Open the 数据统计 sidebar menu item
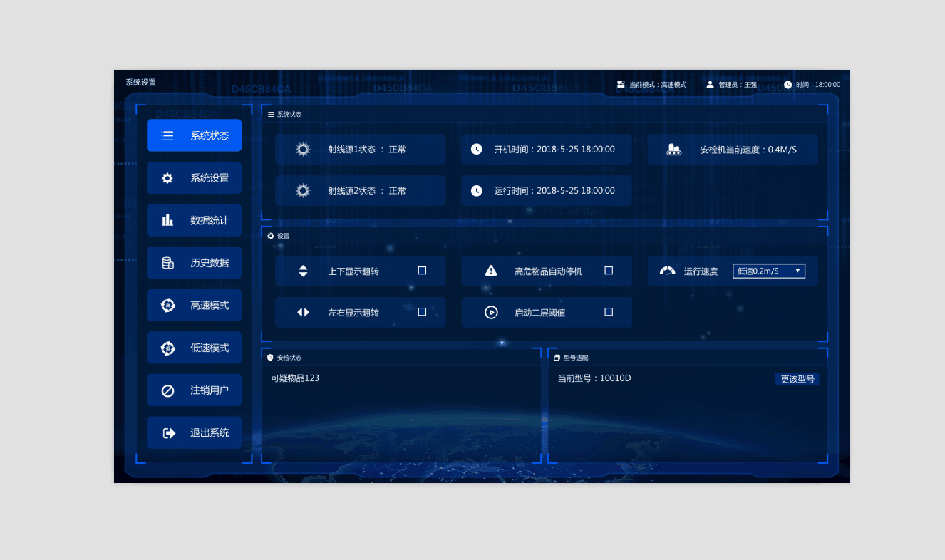The width and height of the screenshot is (945, 560). tap(194, 220)
